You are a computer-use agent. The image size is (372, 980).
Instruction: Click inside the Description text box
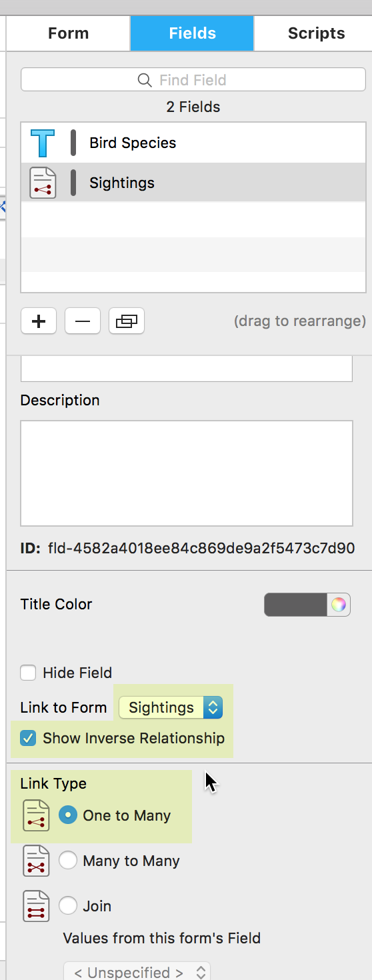coord(187,473)
